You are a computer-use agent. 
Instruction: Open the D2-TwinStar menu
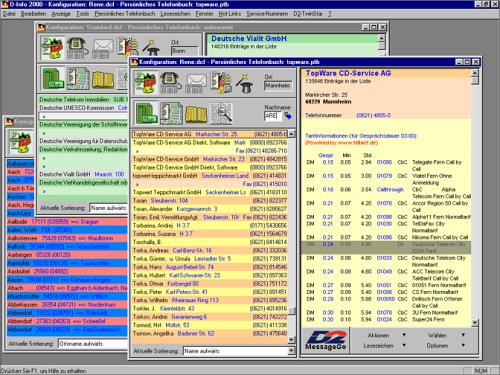tap(308, 14)
